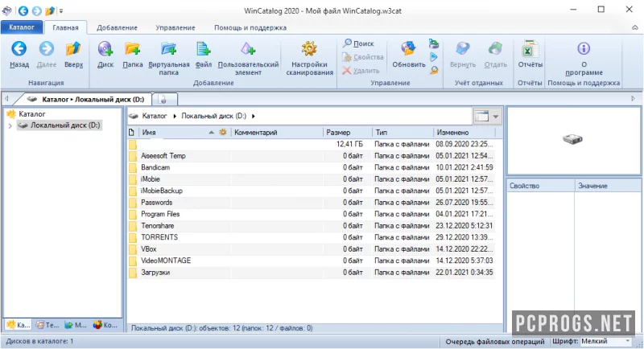Click the Локальный диск (D:) breadcrumb
Image resolution: width=644 pixels, height=349 pixels.
(213, 116)
